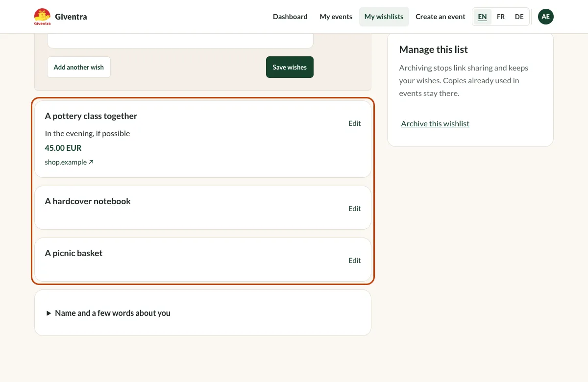Save wishes with the green button

[x=290, y=67]
